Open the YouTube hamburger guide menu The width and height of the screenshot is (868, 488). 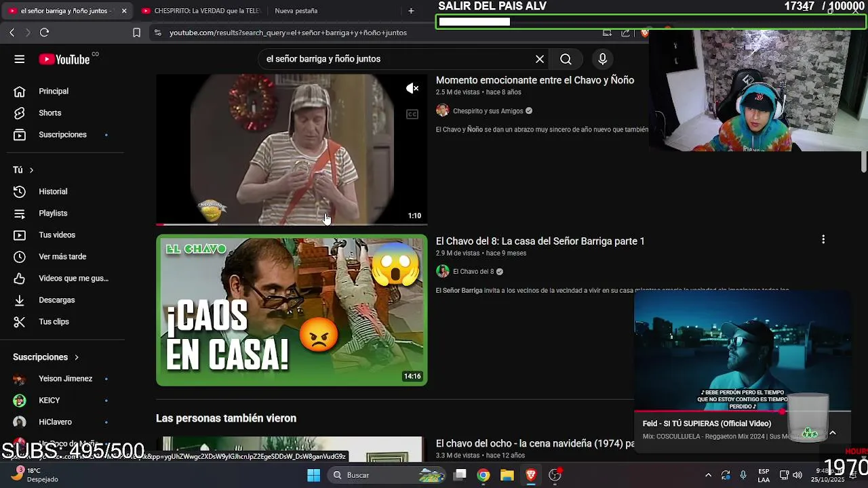click(x=20, y=59)
